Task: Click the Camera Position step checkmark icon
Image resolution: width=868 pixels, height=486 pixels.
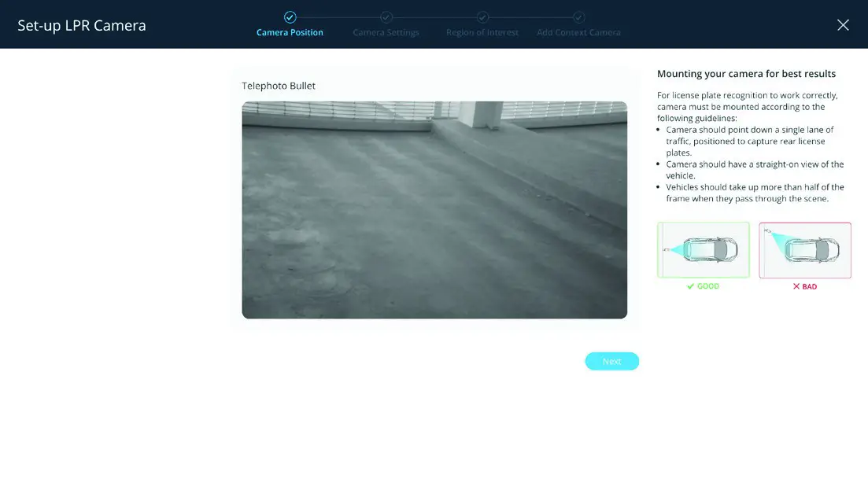Action: 290,17
